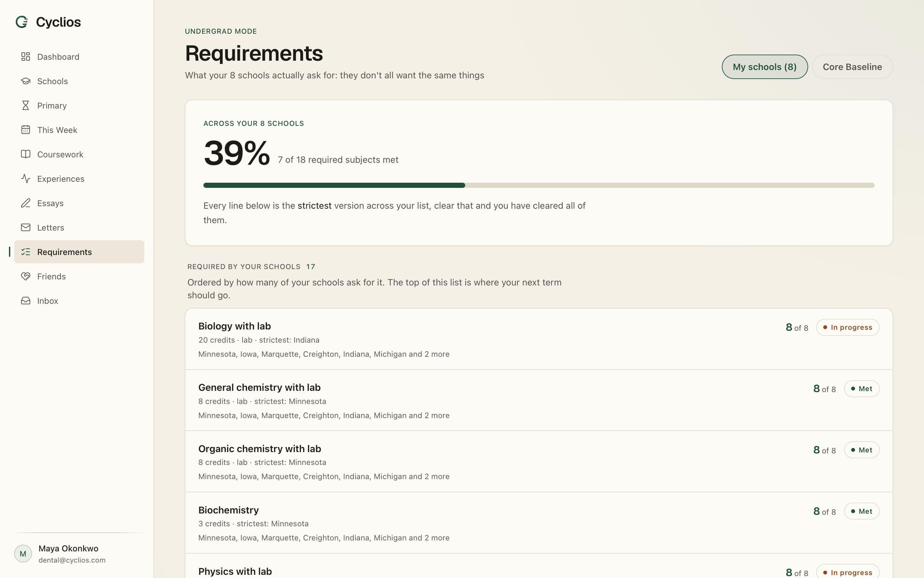Open the Essays section
Viewport: 924px width, 578px height.
coord(79,203)
